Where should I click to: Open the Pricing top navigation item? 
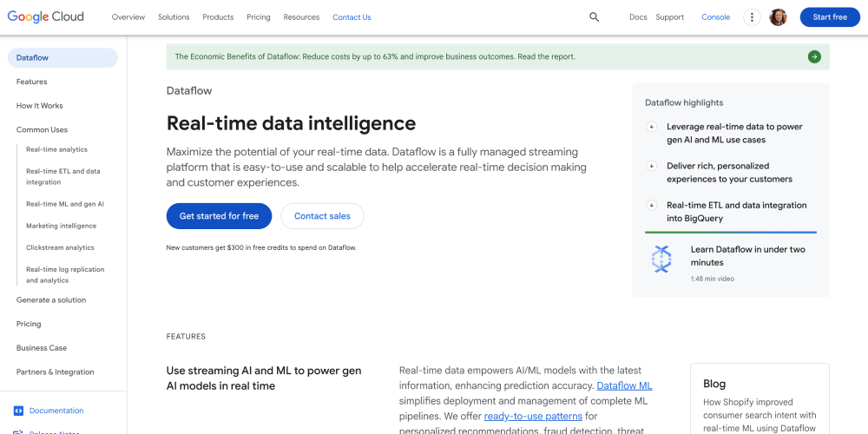click(259, 17)
